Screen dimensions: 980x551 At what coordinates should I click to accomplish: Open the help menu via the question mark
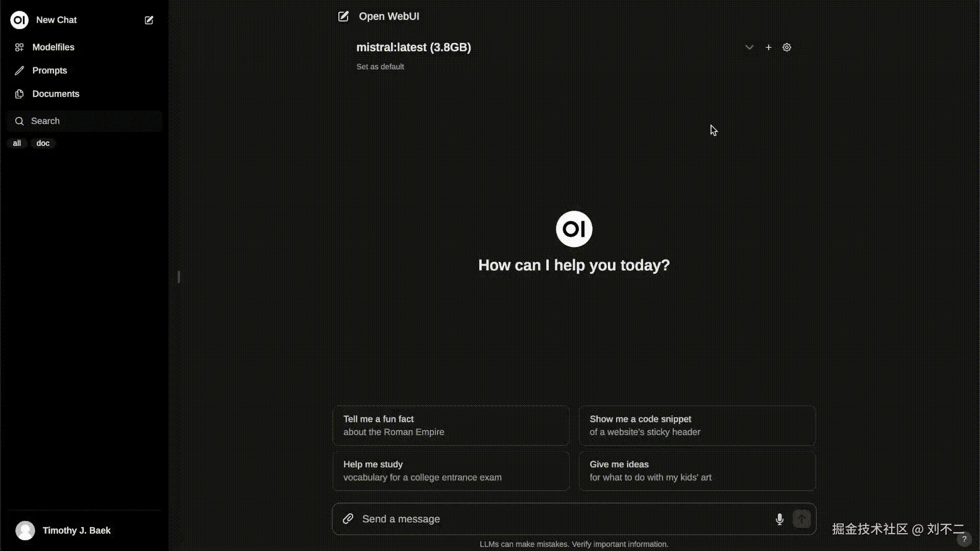tap(965, 539)
